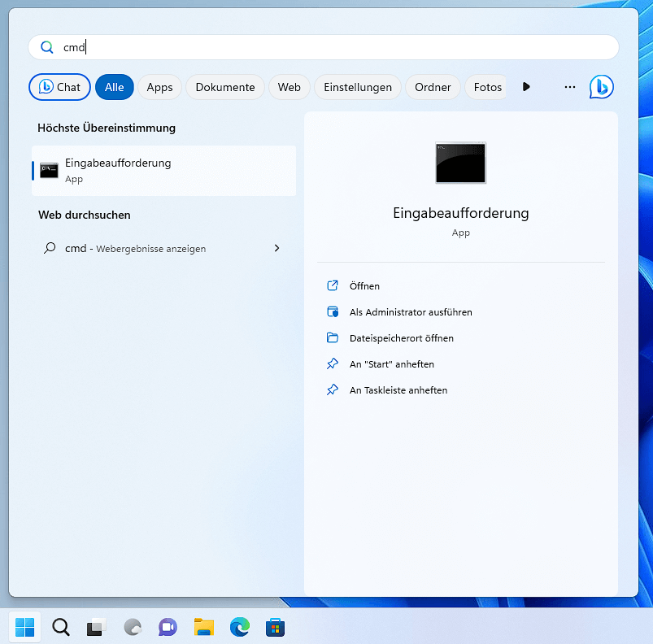Show only Web results
The width and height of the screenshot is (653, 644).
tap(289, 87)
